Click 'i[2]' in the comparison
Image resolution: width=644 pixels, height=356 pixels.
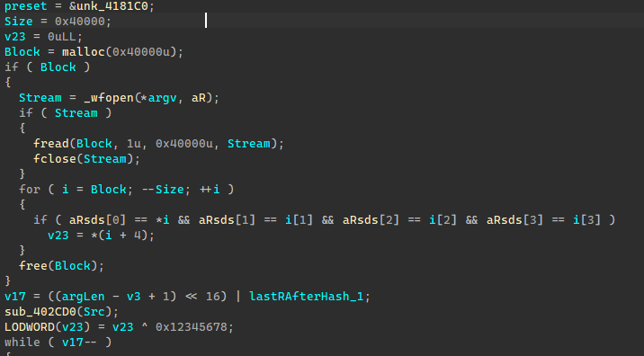click(443, 219)
